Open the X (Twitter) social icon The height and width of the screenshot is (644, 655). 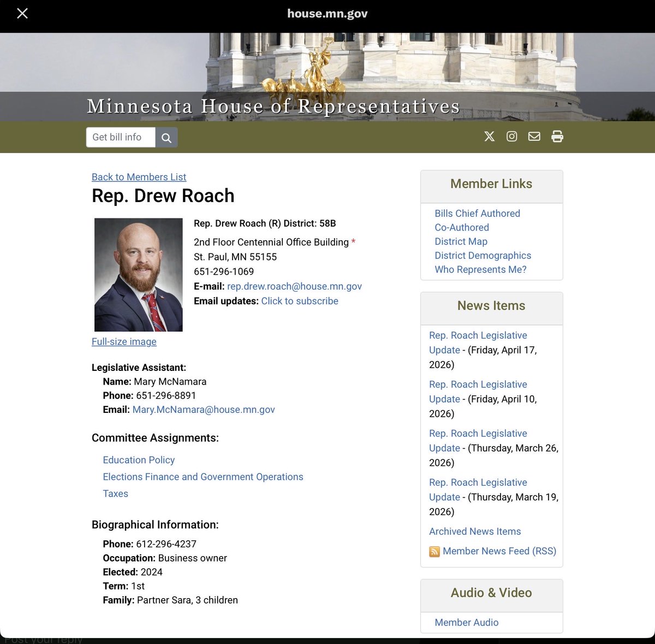click(490, 136)
